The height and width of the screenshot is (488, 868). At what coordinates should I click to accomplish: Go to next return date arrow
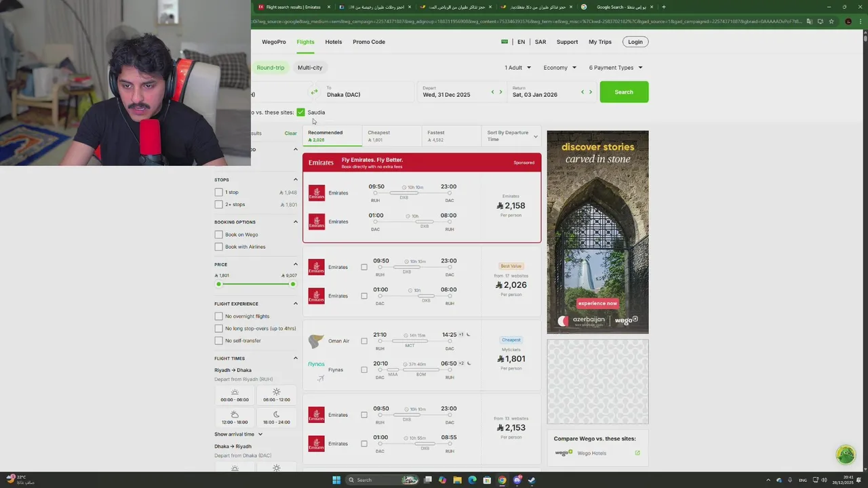(590, 91)
